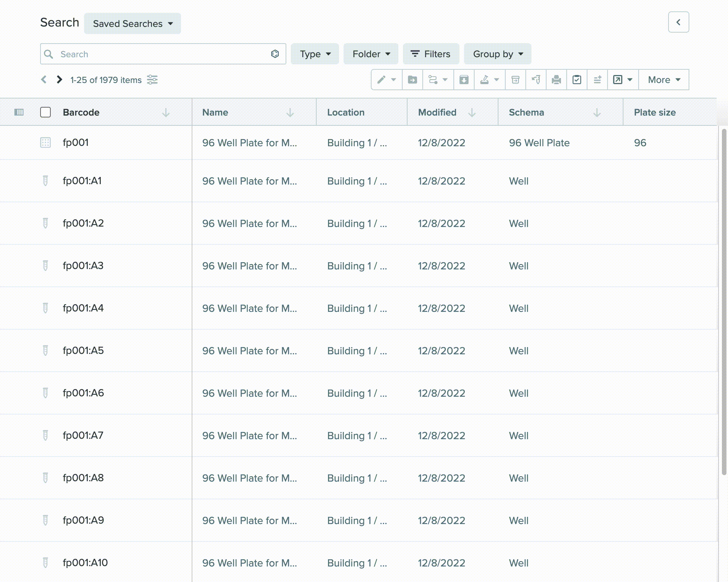Viewport: 728px width, 582px height.
Task: Click the Search input field
Action: pyautogui.click(x=163, y=54)
